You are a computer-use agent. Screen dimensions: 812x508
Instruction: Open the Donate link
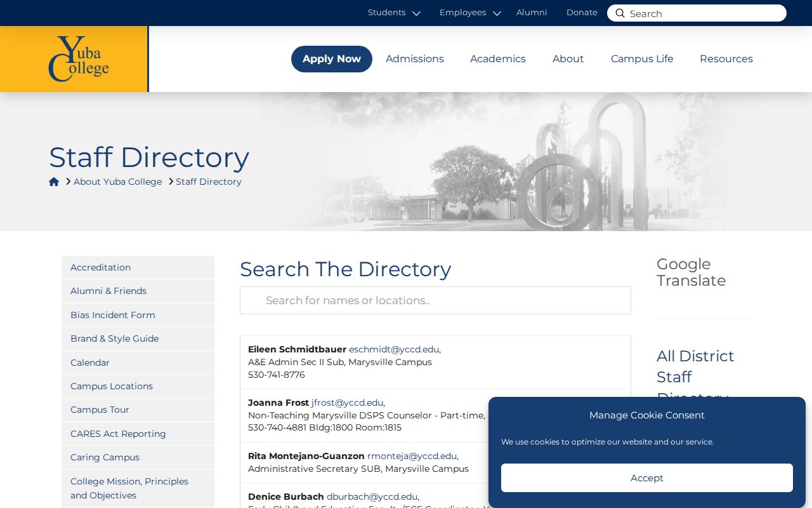pos(582,13)
